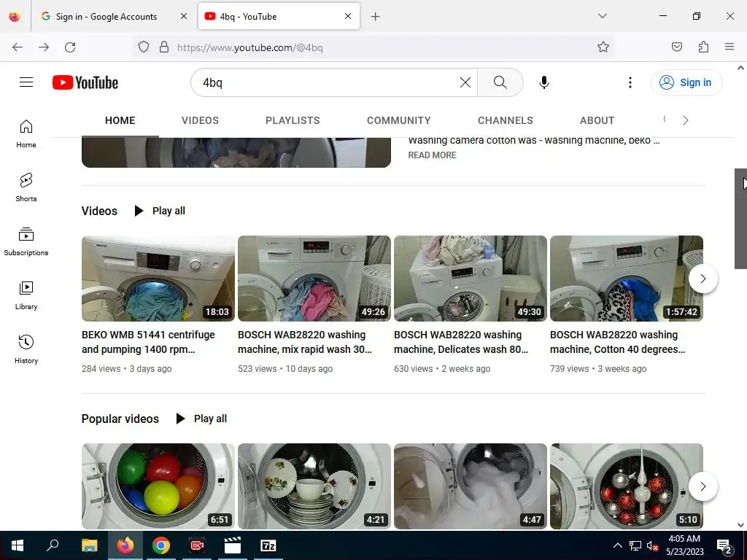The height and width of the screenshot is (560, 747).
Task: Switch to the ABOUT tab
Action: [x=597, y=120]
